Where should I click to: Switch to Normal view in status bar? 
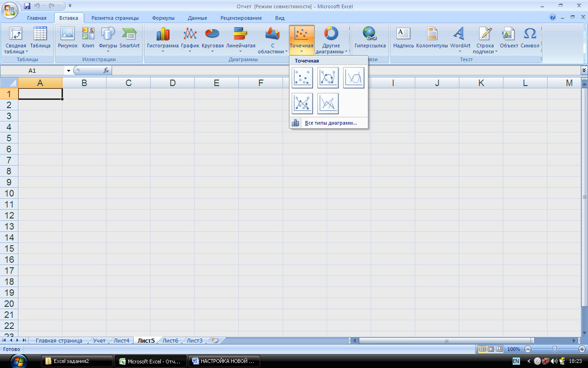(x=482, y=350)
